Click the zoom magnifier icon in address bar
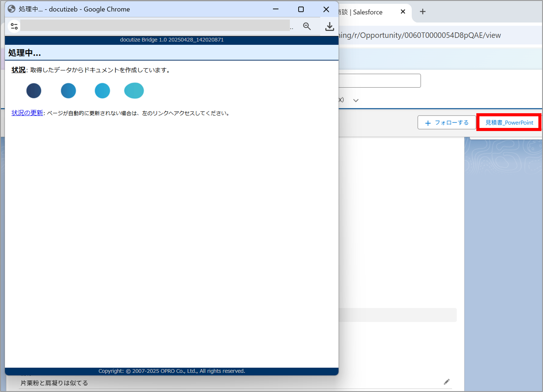543x392 pixels. click(307, 26)
